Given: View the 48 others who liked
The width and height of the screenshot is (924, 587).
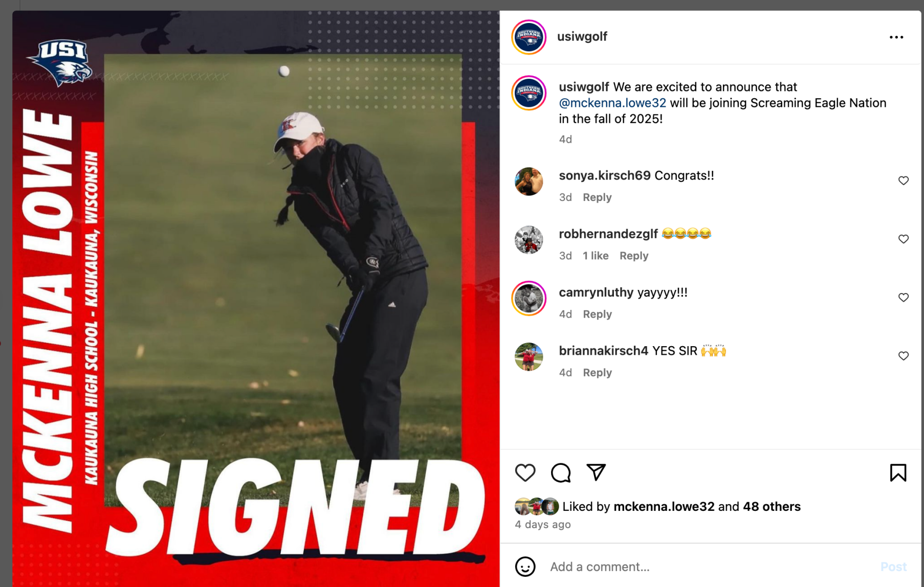Looking at the screenshot, I should click(772, 506).
